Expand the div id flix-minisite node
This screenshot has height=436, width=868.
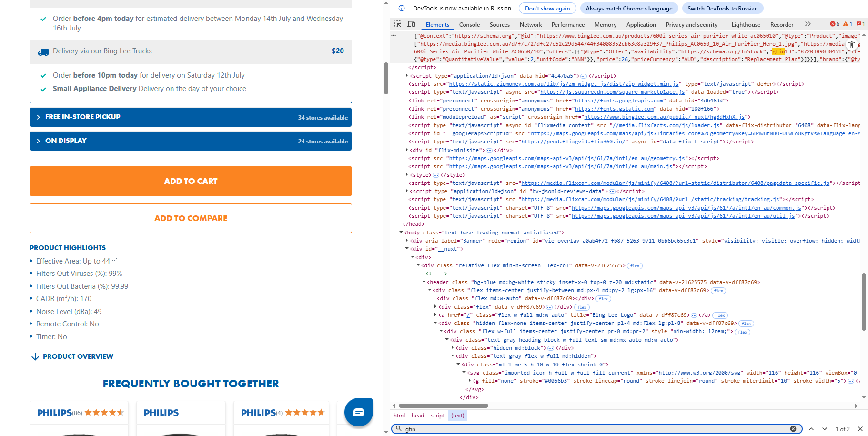[x=407, y=150]
